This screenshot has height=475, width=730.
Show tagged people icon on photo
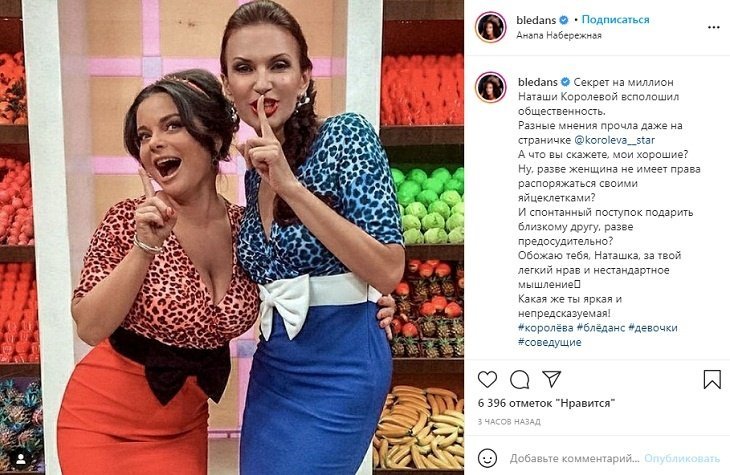(21, 460)
